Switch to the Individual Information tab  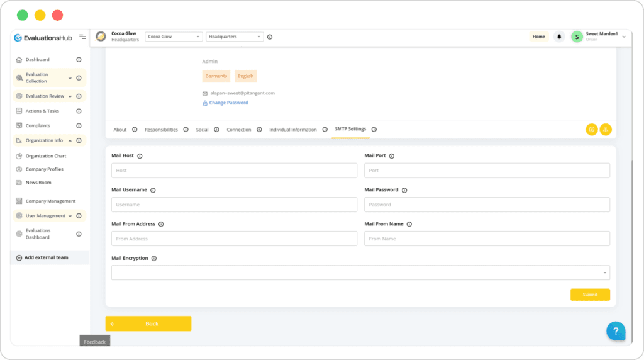[293, 130]
